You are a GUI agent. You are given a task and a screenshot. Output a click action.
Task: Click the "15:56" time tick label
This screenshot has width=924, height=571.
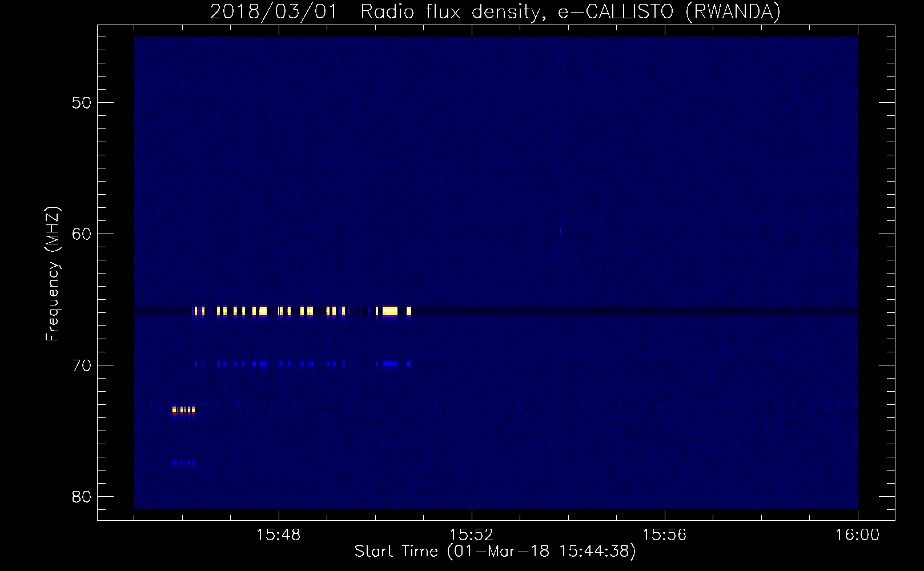pos(664,535)
